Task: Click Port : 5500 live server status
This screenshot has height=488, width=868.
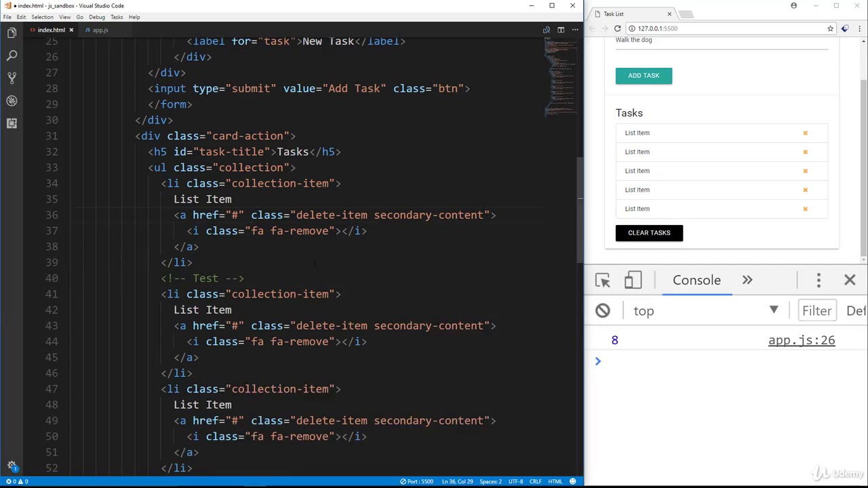Action: [x=417, y=481]
